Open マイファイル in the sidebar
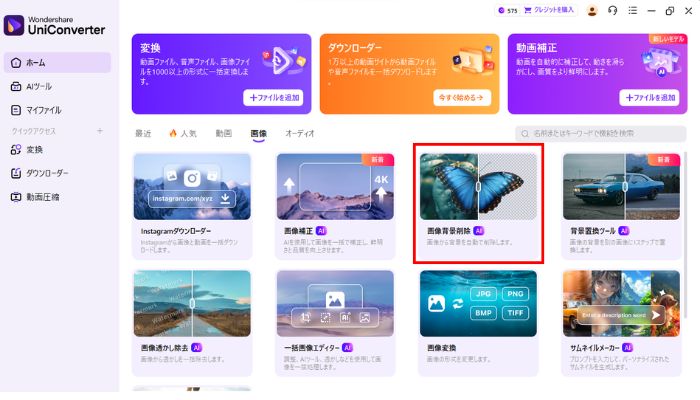Screen dimensions: 700x400 point(57,110)
